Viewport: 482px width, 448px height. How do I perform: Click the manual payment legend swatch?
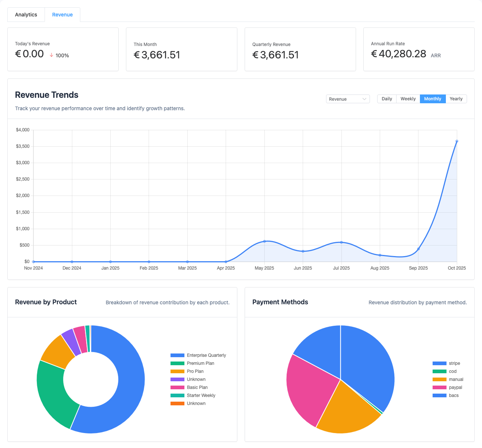pos(439,379)
